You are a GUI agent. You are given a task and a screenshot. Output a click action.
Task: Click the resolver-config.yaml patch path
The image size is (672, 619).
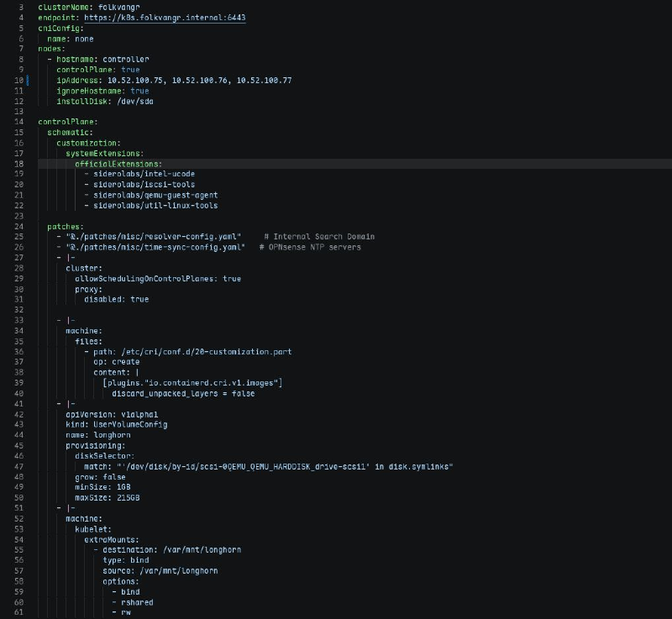154,237
